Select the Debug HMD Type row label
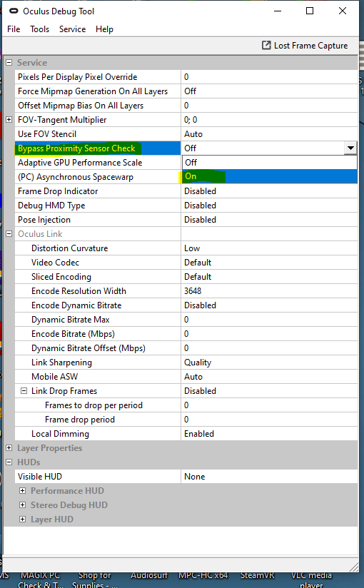364x588 pixels. tap(51, 205)
